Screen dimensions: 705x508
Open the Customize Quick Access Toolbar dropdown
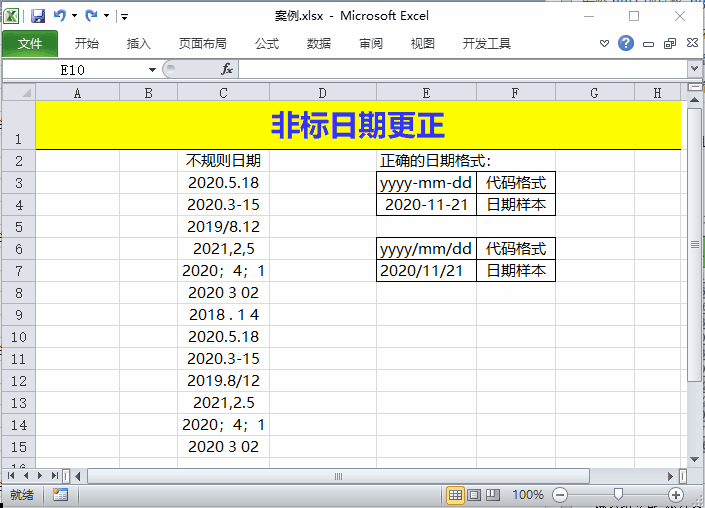[x=123, y=16]
